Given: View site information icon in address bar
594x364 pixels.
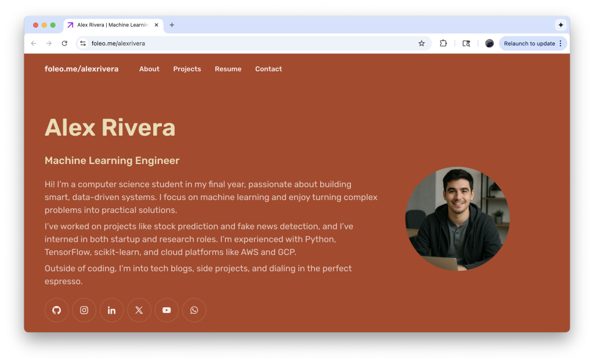Looking at the screenshot, I should pyautogui.click(x=83, y=43).
